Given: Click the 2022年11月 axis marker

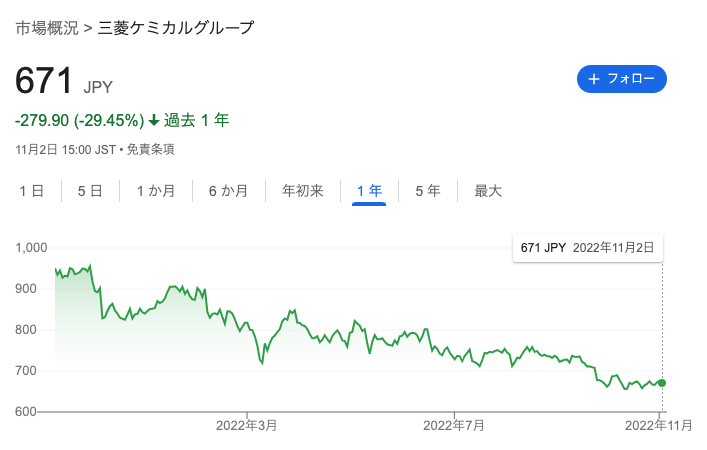Looking at the screenshot, I should point(658,425).
